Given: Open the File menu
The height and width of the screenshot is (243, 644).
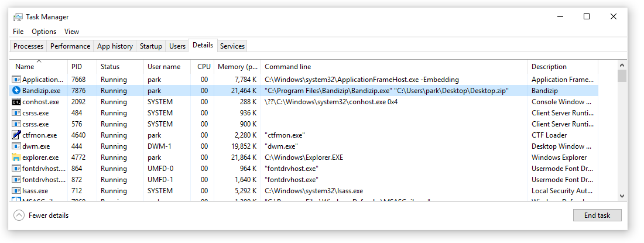Looking at the screenshot, I should [x=18, y=32].
